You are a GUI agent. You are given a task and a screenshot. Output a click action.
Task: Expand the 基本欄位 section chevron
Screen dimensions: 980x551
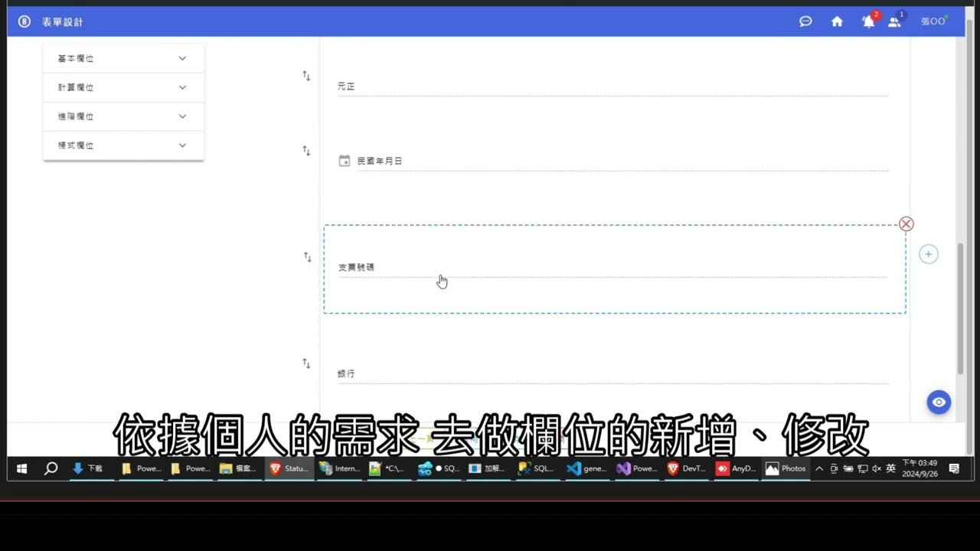pos(182,58)
